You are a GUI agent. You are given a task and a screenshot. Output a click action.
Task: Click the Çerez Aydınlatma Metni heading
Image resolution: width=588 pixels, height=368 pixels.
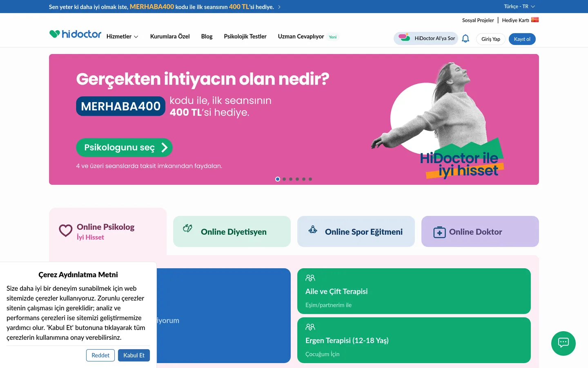[78, 275]
